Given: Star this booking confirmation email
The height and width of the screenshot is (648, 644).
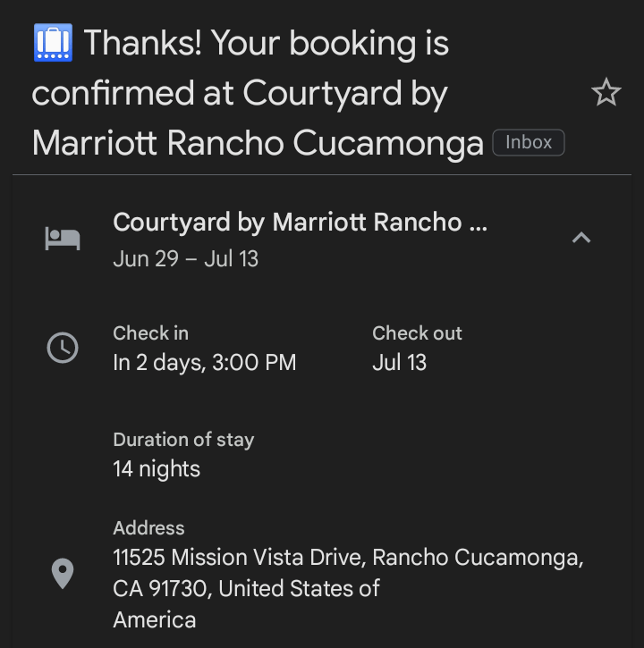Looking at the screenshot, I should (606, 92).
